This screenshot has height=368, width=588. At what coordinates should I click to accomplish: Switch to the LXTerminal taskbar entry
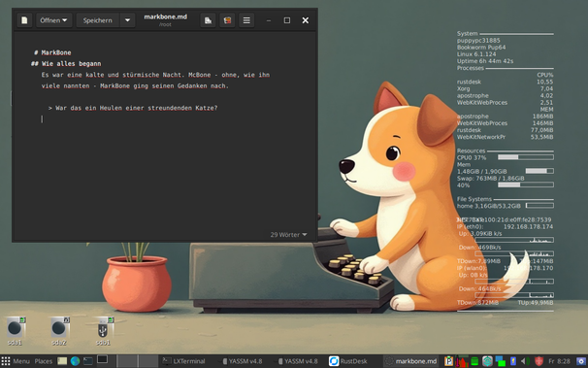coord(183,361)
